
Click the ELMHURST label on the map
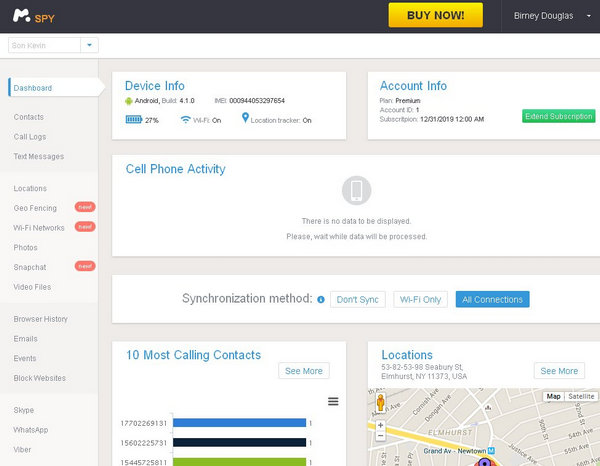click(450, 432)
